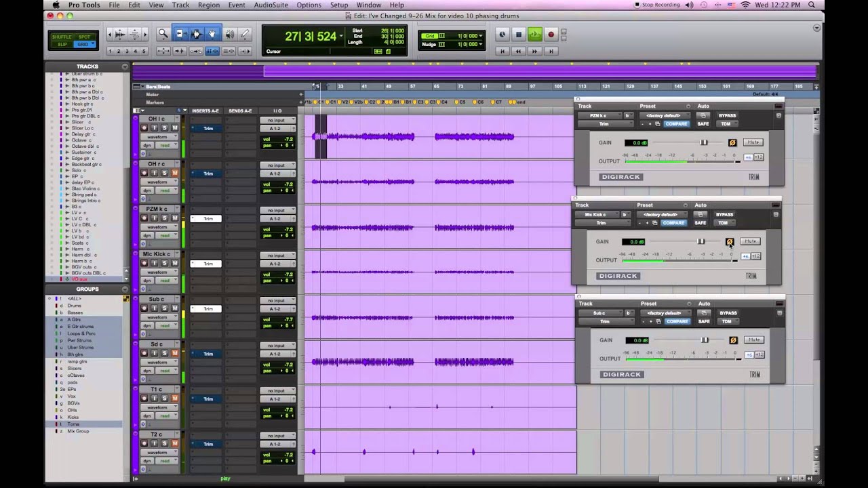Toggle input monitoring on Sub c track

pyautogui.click(x=154, y=308)
